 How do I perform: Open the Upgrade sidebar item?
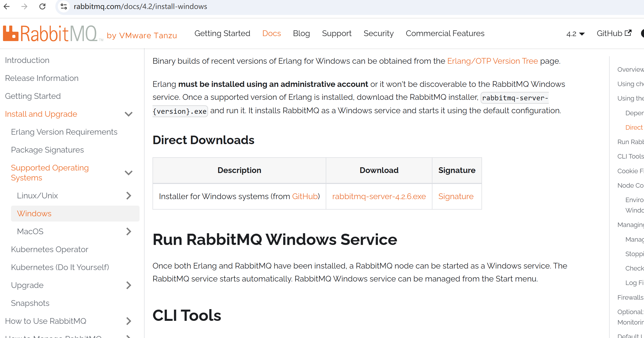click(x=27, y=285)
